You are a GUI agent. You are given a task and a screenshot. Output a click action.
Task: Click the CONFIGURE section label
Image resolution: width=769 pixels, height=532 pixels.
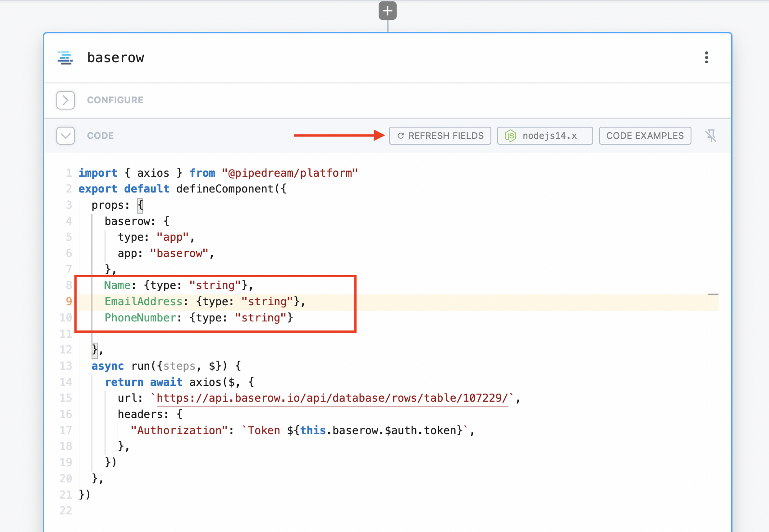tap(115, 100)
